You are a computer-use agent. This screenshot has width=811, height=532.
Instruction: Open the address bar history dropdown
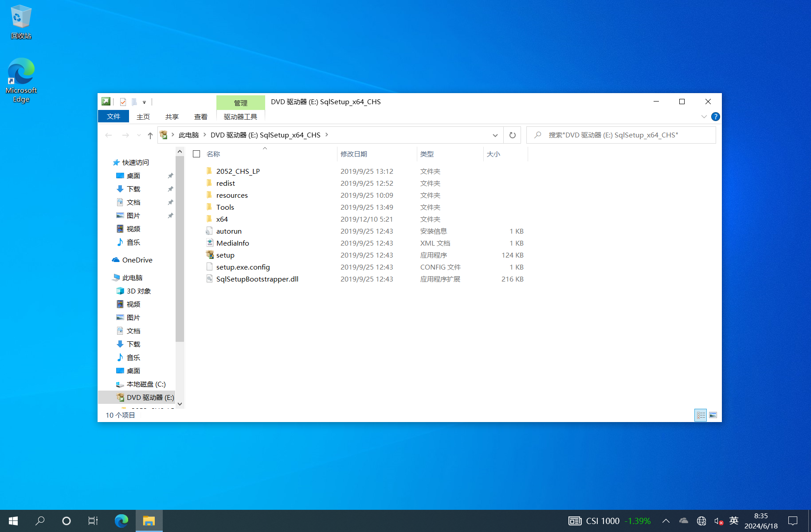[x=495, y=135]
